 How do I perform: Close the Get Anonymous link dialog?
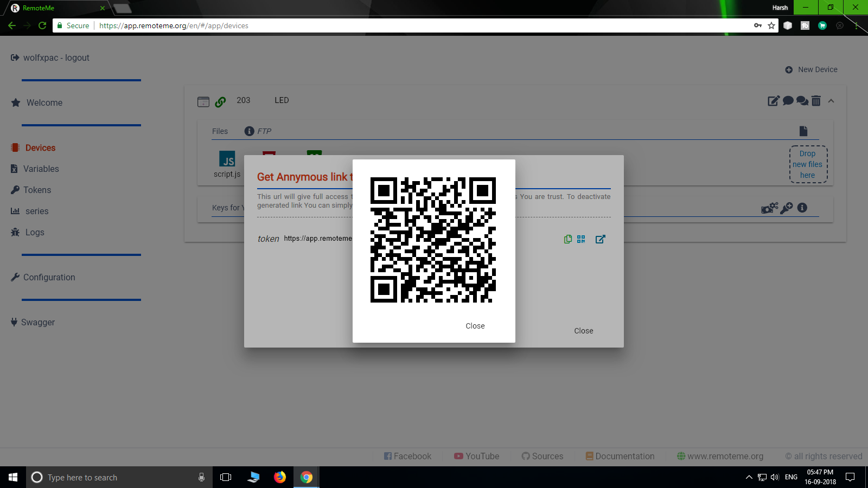point(584,331)
